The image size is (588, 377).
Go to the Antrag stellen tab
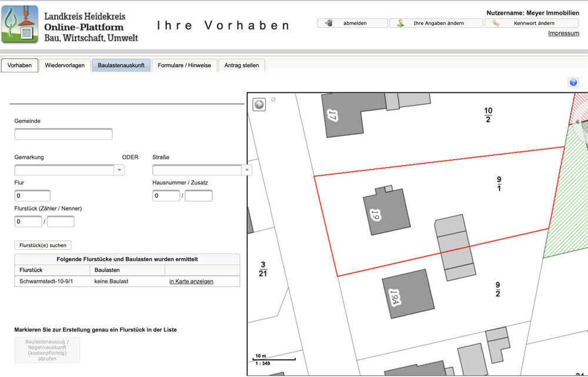point(241,65)
